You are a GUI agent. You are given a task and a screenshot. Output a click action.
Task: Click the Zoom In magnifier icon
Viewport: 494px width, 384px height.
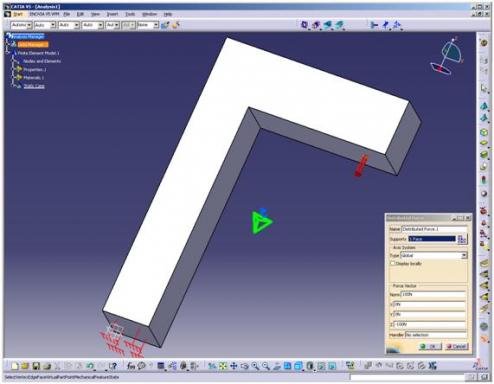pos(255,366)
